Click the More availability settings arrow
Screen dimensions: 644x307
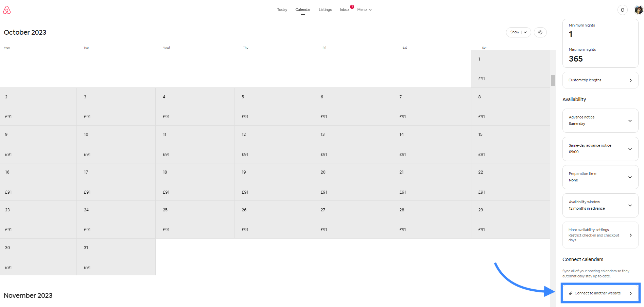630,235
